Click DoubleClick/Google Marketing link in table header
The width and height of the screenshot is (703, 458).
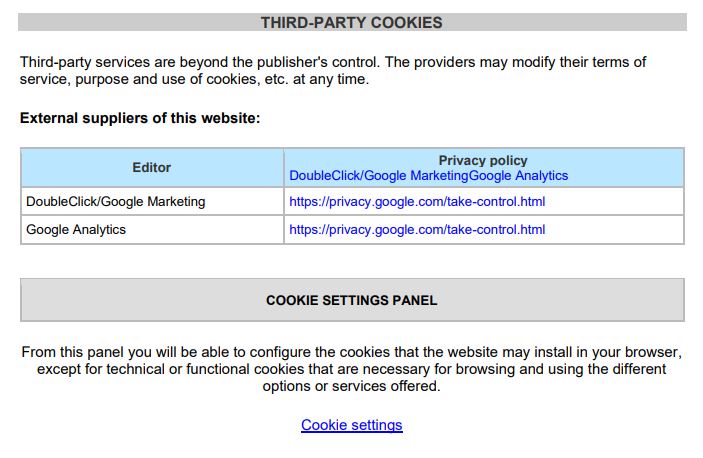(378, 175)
